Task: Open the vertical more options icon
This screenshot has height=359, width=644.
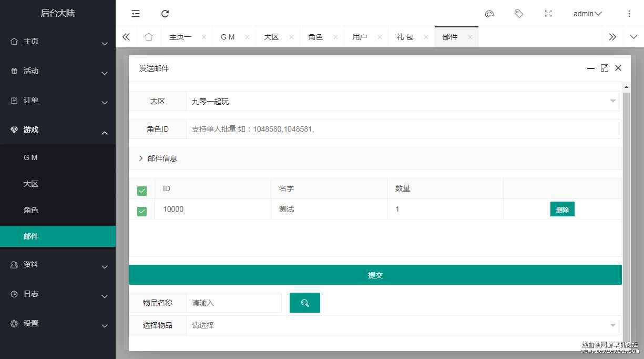Action: 629,14
